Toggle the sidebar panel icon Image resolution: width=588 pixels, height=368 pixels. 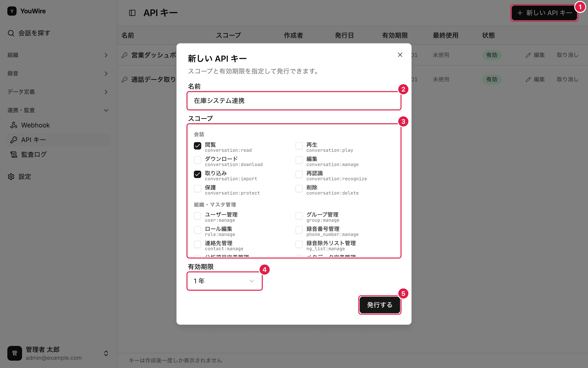coord(132,13)
